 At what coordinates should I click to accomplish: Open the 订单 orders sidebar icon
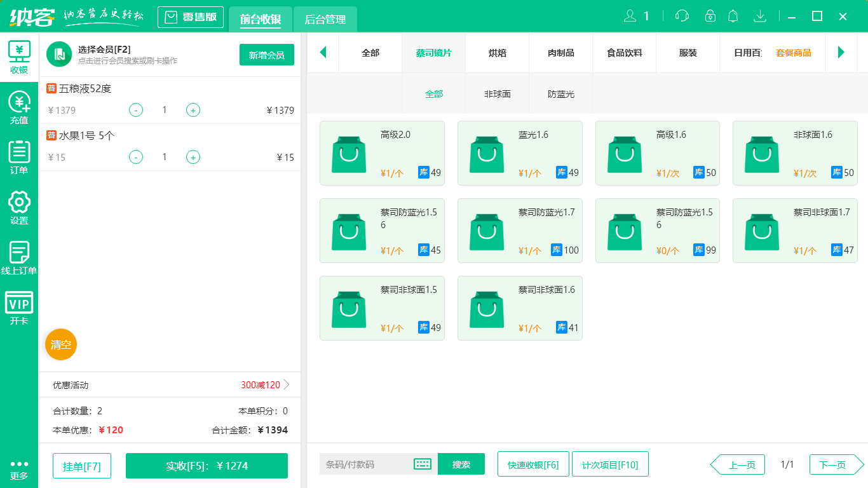coord(19,158)
